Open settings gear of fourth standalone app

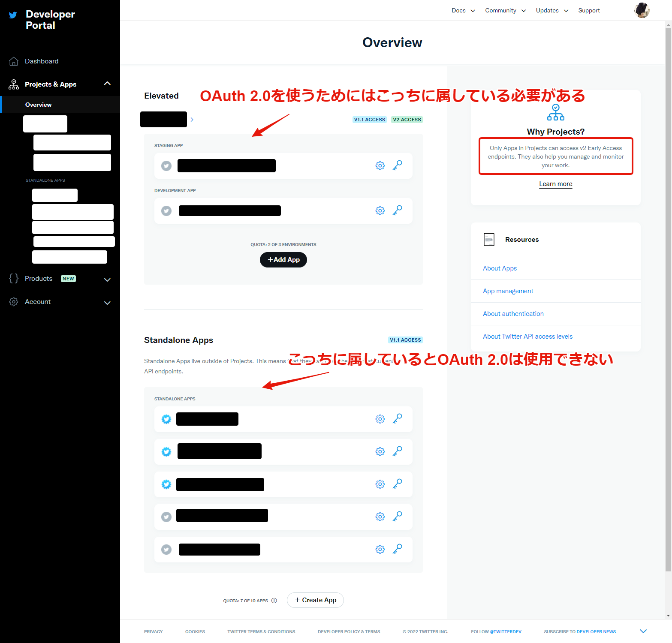point(380,517)
